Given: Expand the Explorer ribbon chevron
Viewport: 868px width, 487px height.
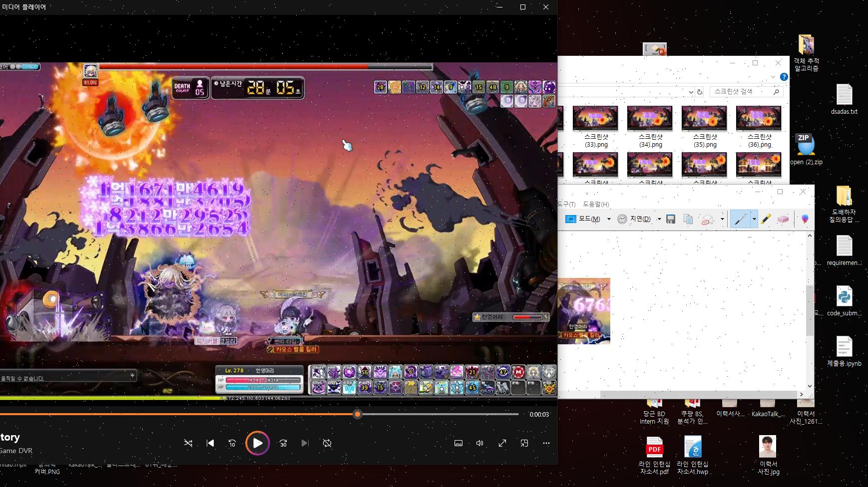Looking at the screenshot, I should [x=773, y=77].
